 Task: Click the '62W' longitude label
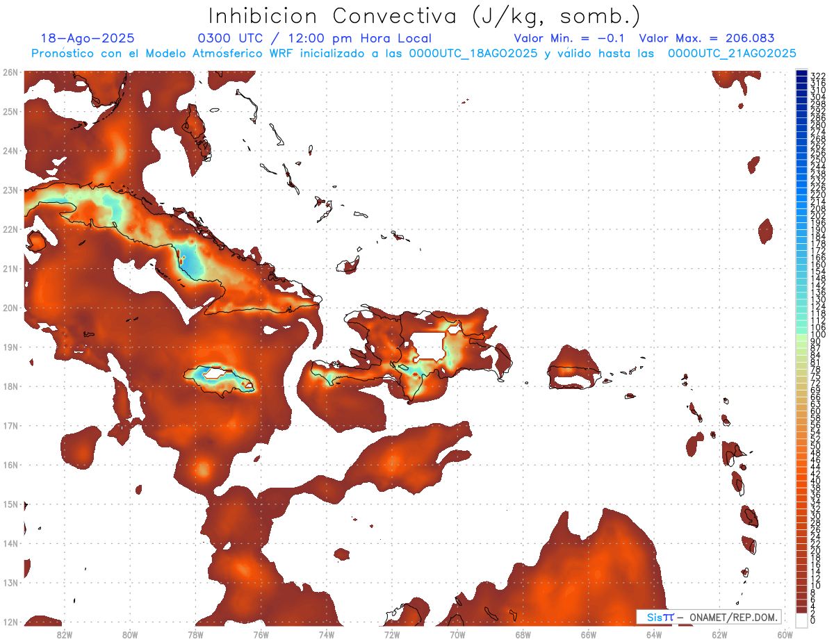coord(719,634)
